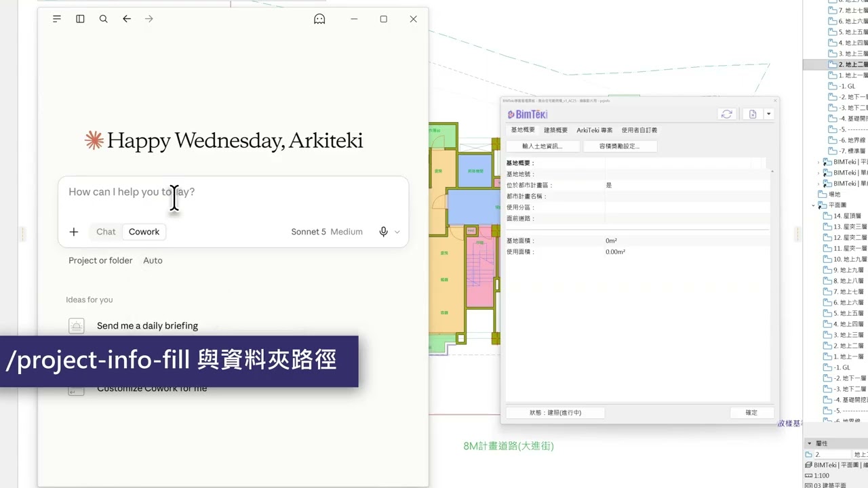The height and width of the screenshot is (488, 868).
Task: Choose Project or folder option
Action: click(x=100, y=260)
